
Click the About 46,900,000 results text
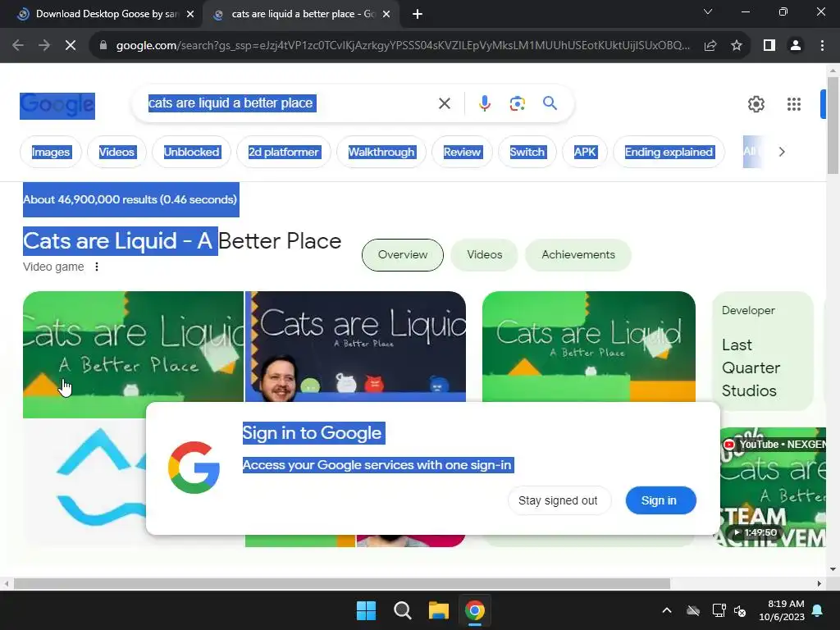[130, 200]
